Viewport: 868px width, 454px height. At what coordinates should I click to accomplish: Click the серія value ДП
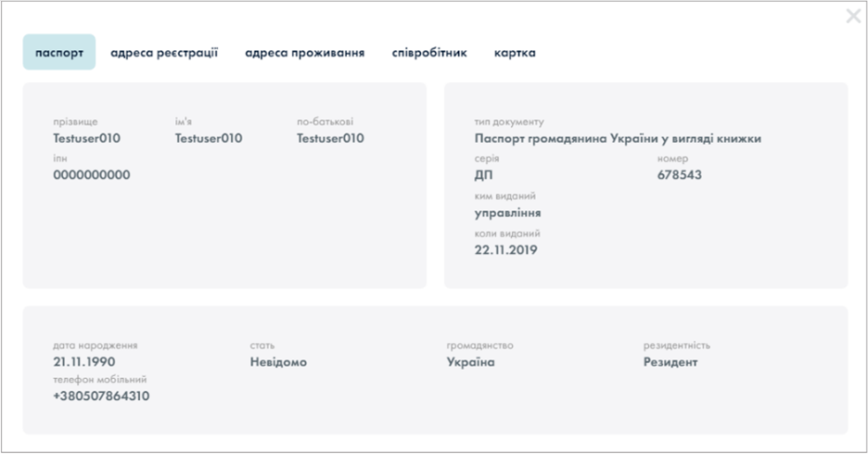pos(484,175)
